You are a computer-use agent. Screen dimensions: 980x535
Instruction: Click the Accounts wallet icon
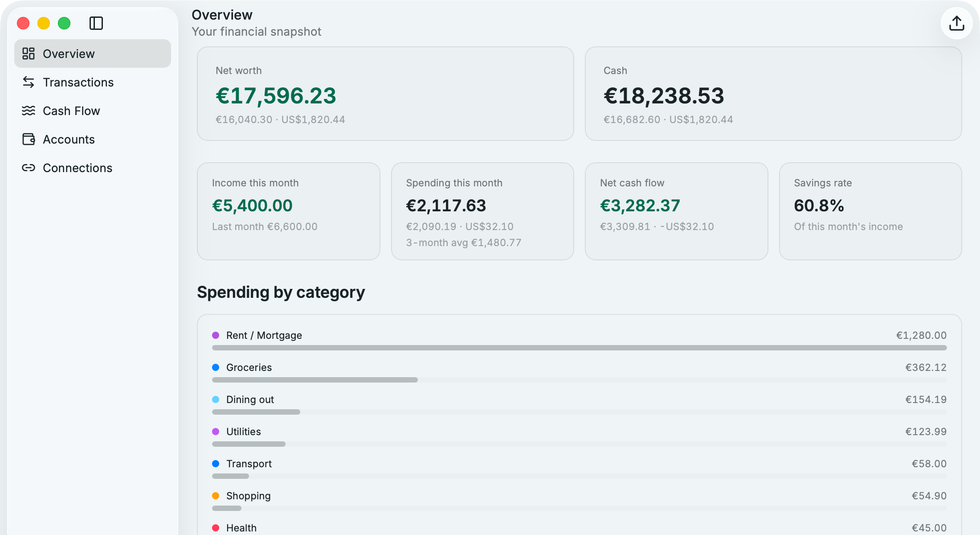tap(29, 139)
